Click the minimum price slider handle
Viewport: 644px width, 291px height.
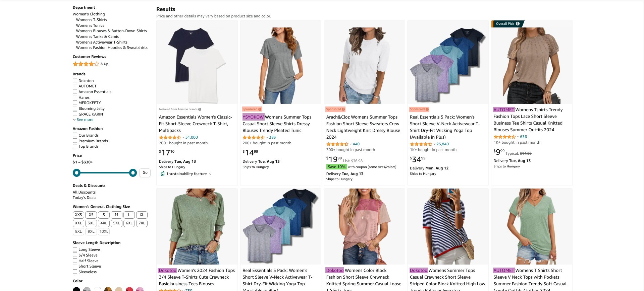pyautogui.click(x=76, y=173)
